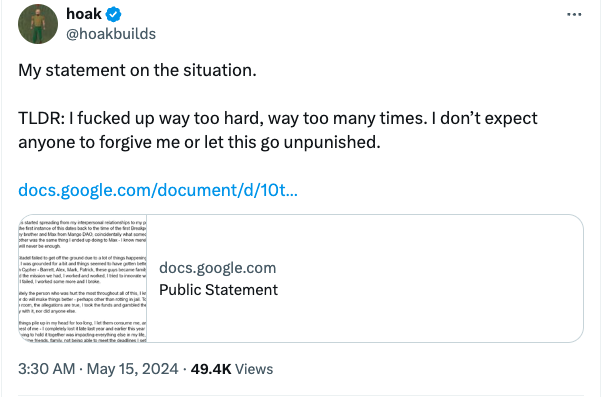This screenshot has height=397, width=603.
Task: Click the bottom paragraph in document thumbnail
Action: pyautogui.click(x=83, y=332)
